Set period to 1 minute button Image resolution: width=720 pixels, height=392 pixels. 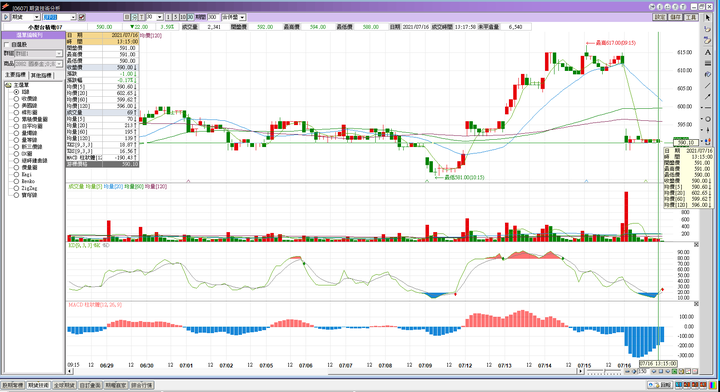click(x=168, y=17)
